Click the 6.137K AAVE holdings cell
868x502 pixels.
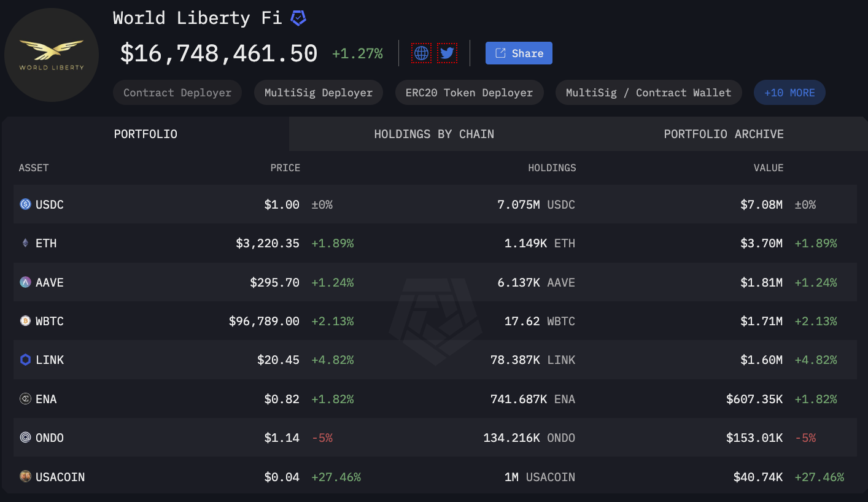coord(537,282)
